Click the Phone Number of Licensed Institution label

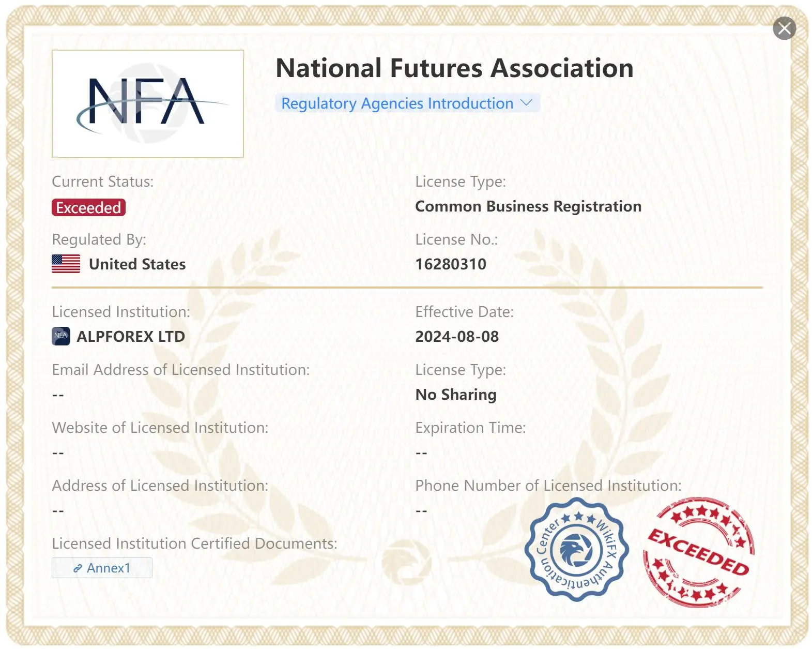point(548,486)
